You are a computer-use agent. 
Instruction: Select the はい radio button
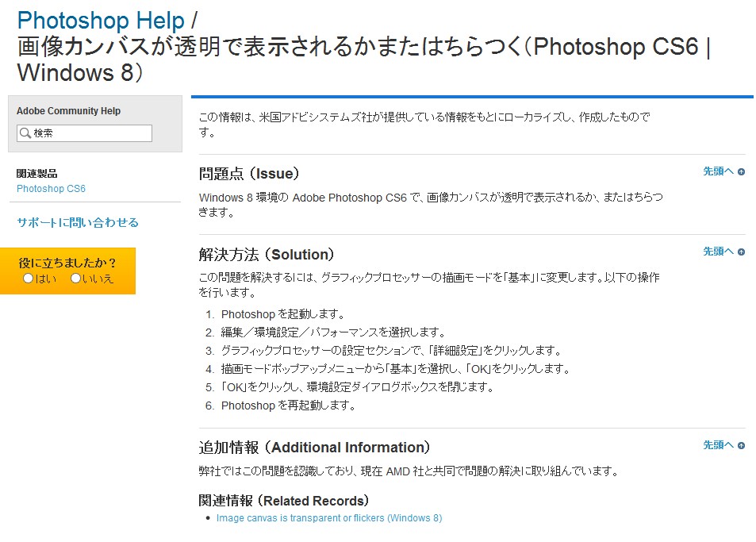coord(28,279)
